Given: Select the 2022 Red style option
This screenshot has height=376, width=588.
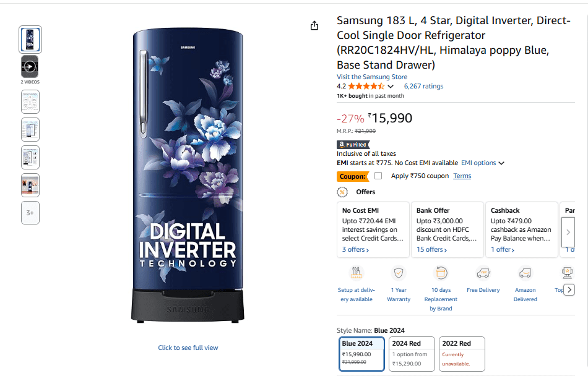Looking at the screenshot, I should [x=462, y=353].
